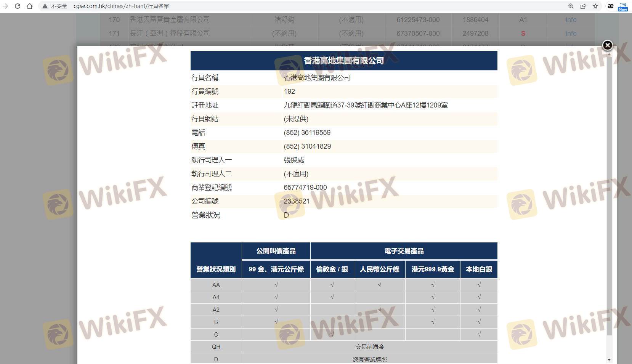Open the zoom magnifier icon in address bar
The height and width of the screenshot is (364, 632).
coord(571,6)
